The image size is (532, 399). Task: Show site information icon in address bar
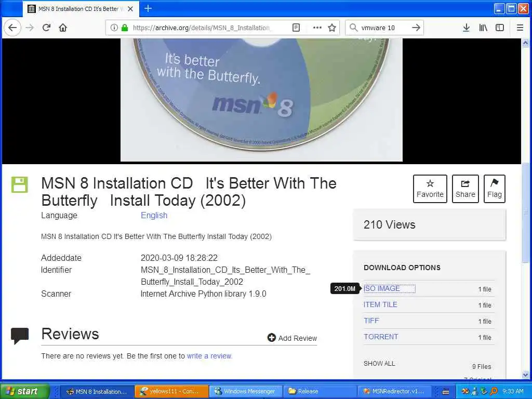pos(114,28)
